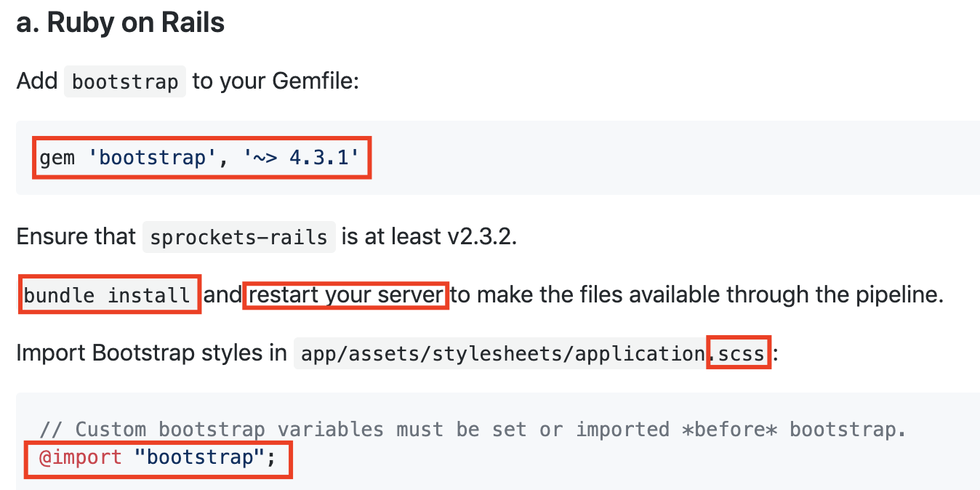Click the text 'restart your server'
Image resolution: width=980 pixels, height=490 pixels.
(x=346, y=295)
